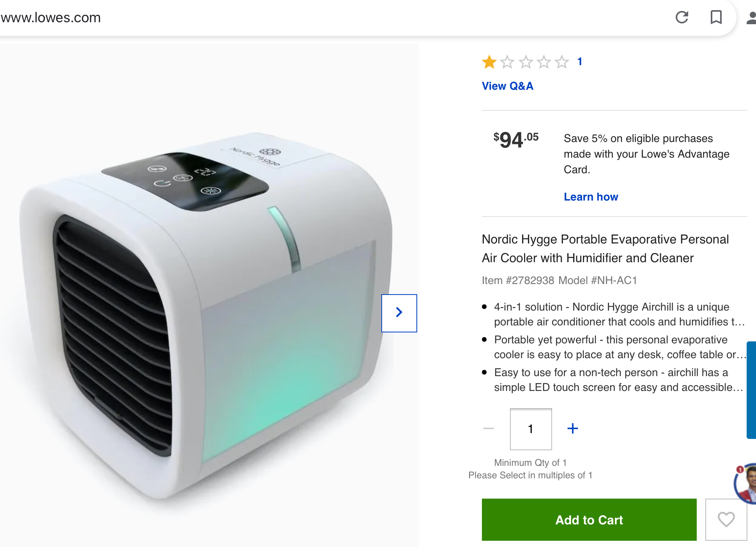Click the Nordic Hygge product title
The image size is (756, 547).
click(x=605, y=249)
